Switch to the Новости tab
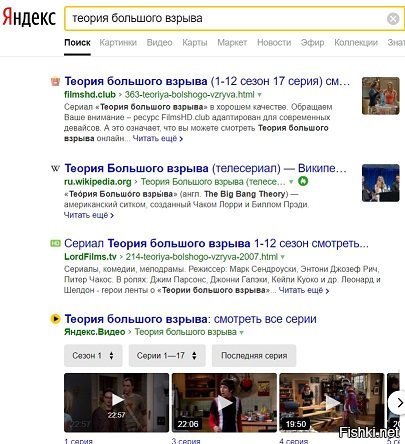Image resolution: width=405 pixels, height=444 pixels. coord(274,43)
